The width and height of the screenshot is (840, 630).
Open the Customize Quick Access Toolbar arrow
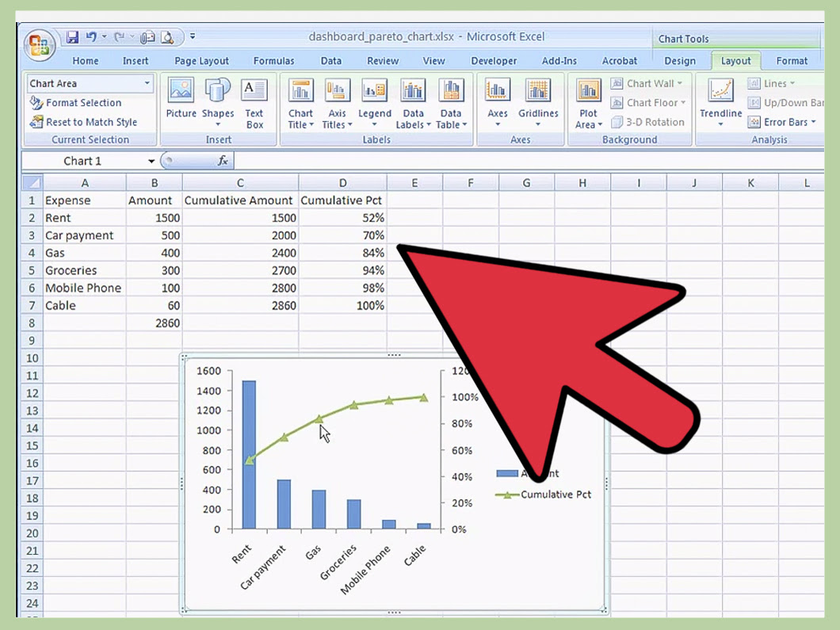193,36
